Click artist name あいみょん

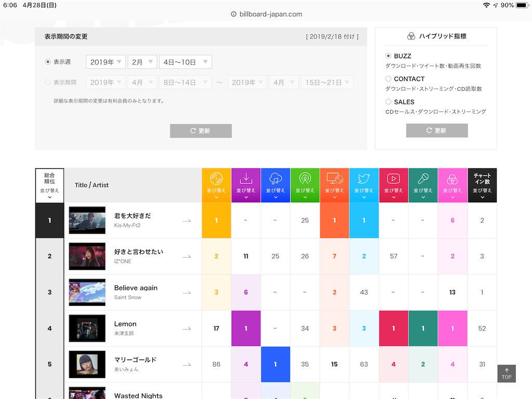126,369
